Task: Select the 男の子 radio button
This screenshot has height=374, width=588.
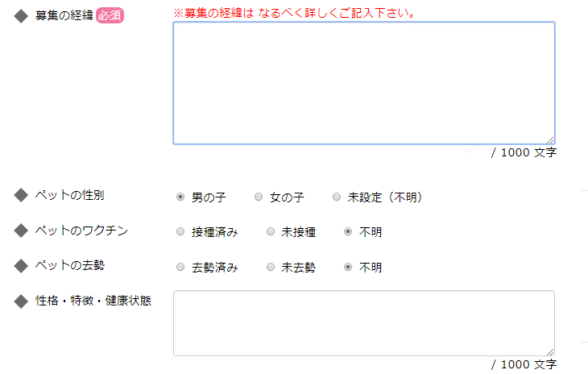Action: point(180,197)
